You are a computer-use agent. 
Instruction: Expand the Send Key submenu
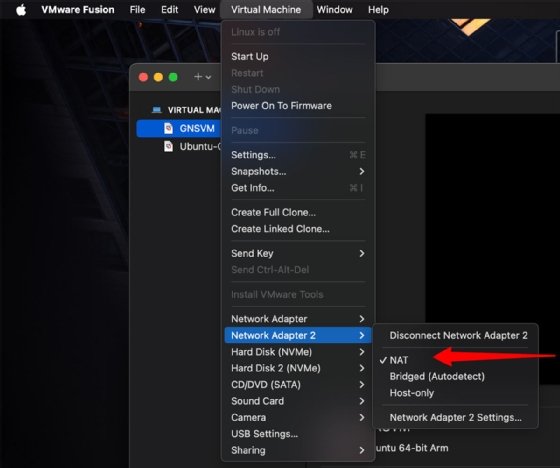(x=298, y=254)
